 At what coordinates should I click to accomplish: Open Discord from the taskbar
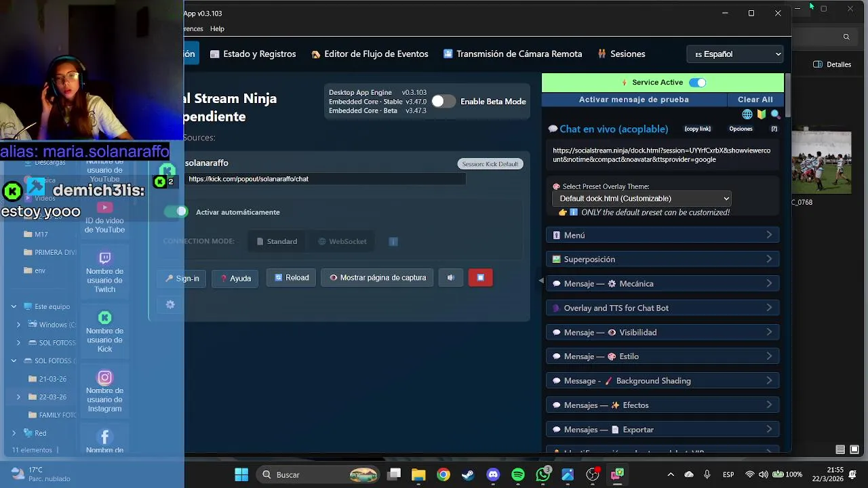click(x=493, y=474)
